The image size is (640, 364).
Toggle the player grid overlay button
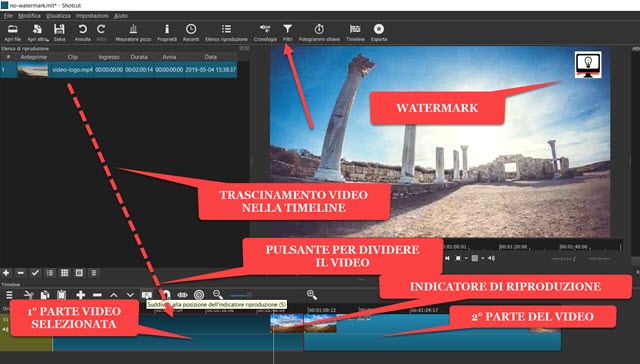click(475, 258)
